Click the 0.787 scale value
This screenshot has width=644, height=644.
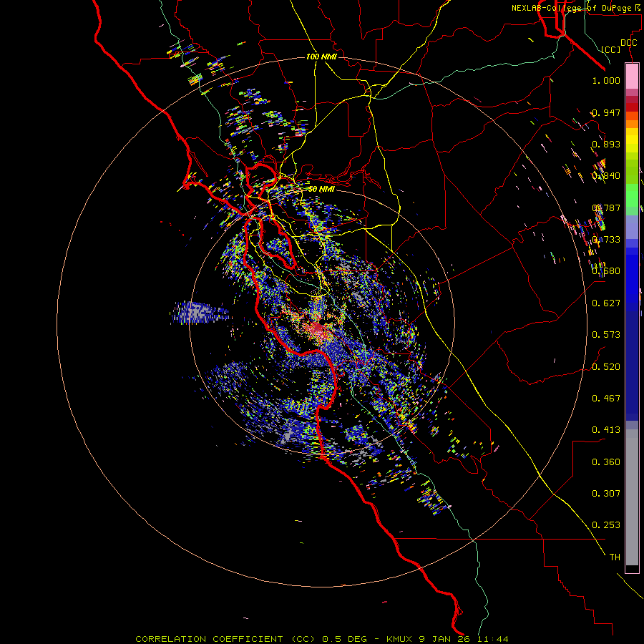[x=606, y=208]
